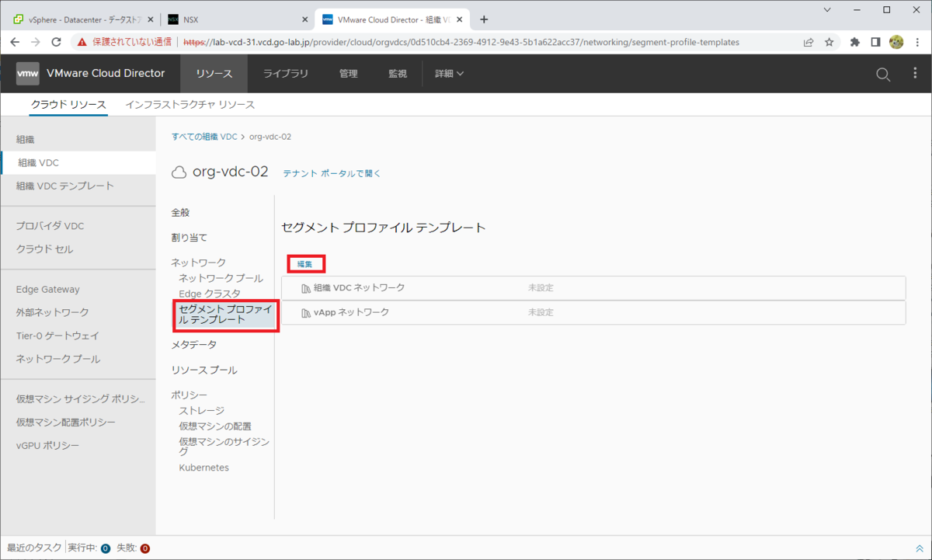
Task: Switch to the NSX browser tab
Action: tap(238, 19)
